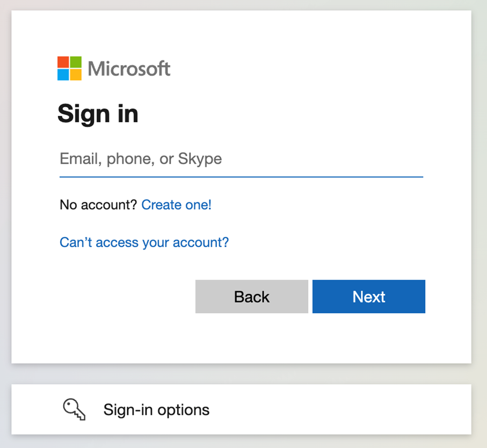Click the word Skype in the placeholder
The width and height of the screenshot is (487, 448).
[200, 159]
